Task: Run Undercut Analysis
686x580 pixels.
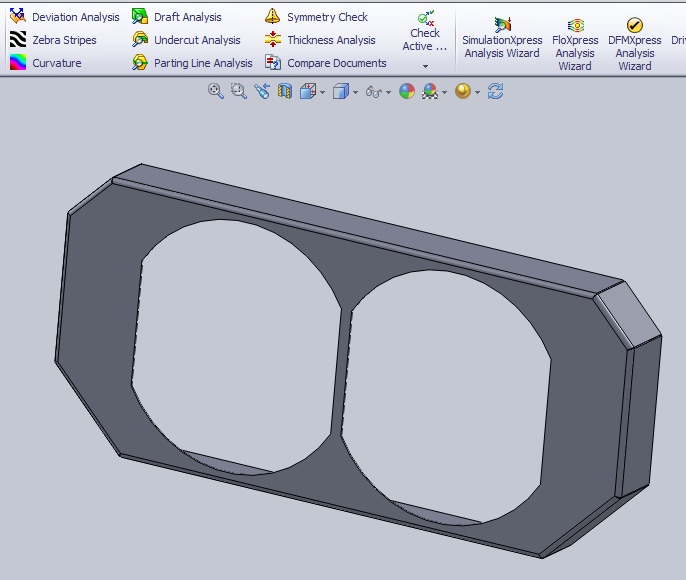Action: 186,40
